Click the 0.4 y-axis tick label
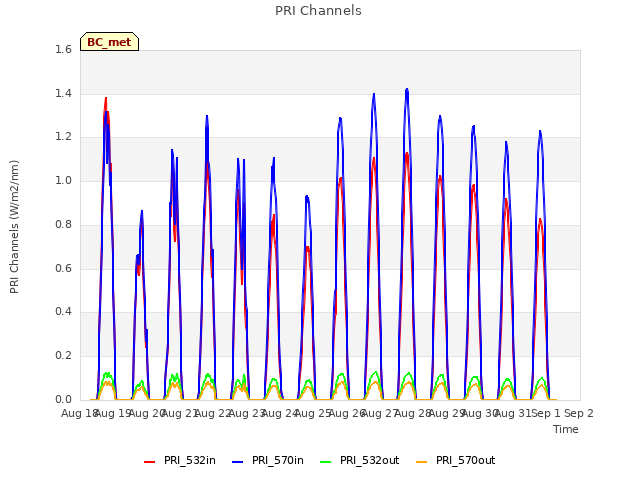640x480 pixels. (x=63, y=312)
